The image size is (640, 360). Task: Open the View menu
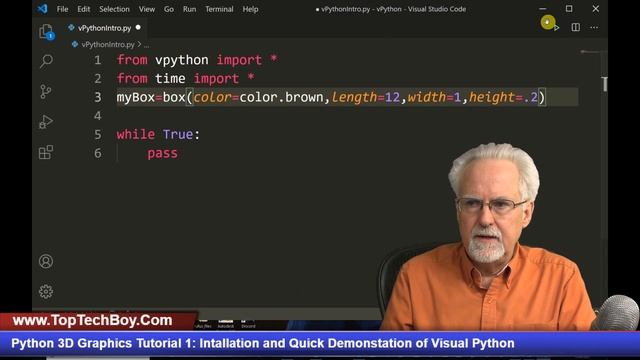click(x=147, y=9)
